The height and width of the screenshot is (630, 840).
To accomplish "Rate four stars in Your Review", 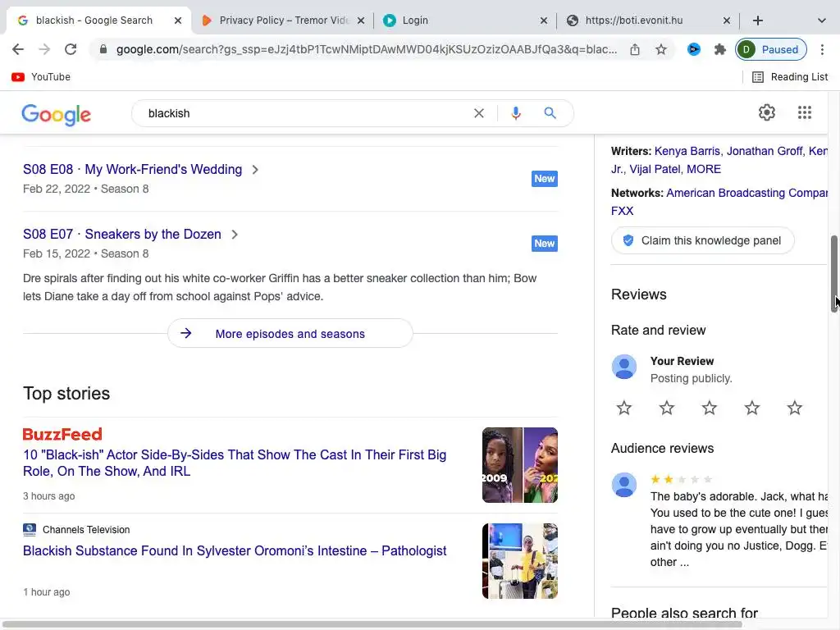I will tap(752, 409).
